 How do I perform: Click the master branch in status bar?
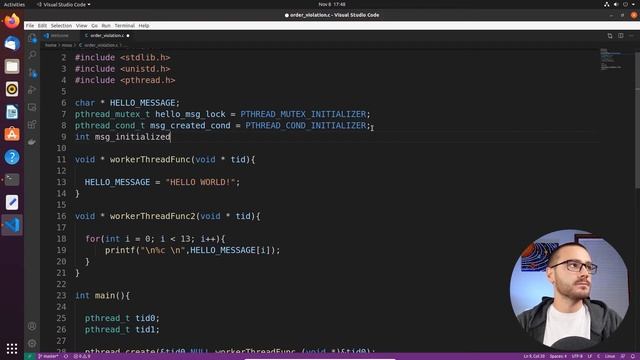coord(48,356)
